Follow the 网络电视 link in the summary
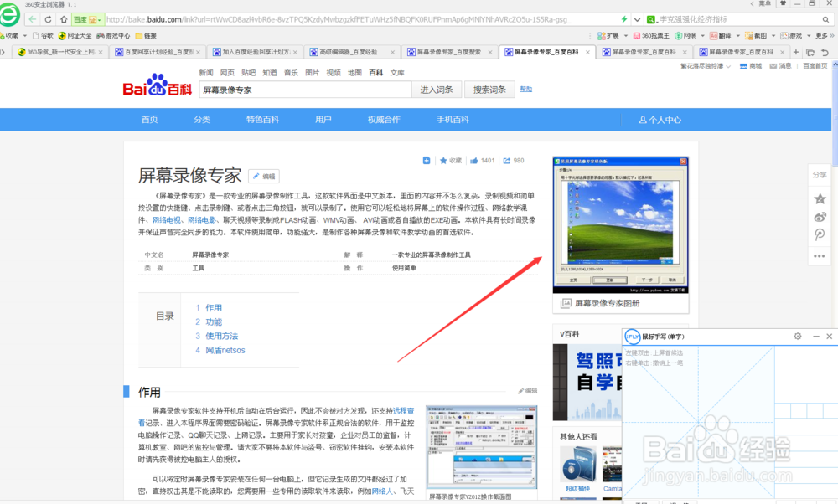 pos(166,220)
